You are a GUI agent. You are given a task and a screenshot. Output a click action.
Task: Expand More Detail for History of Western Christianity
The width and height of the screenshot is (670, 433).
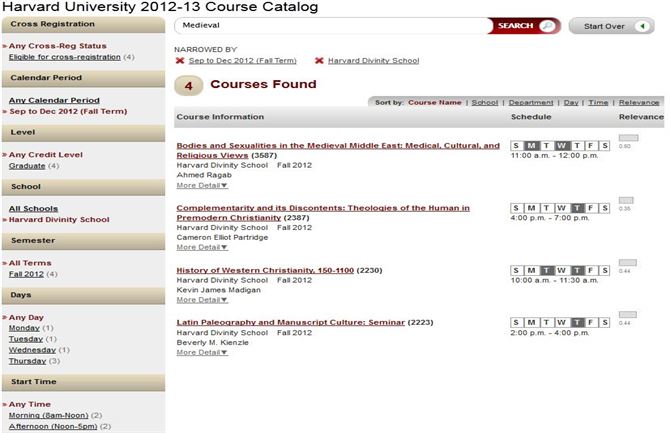202,300
